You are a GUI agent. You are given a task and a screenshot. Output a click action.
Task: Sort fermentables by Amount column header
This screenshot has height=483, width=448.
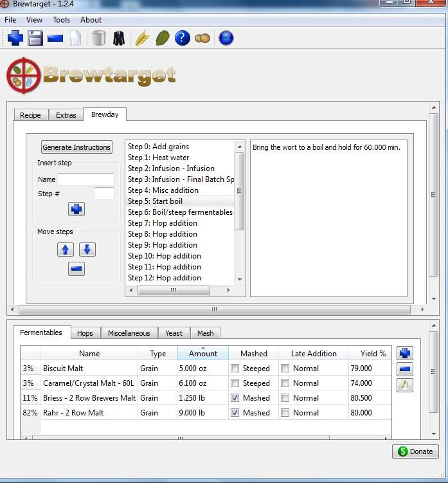pos(202,354)
